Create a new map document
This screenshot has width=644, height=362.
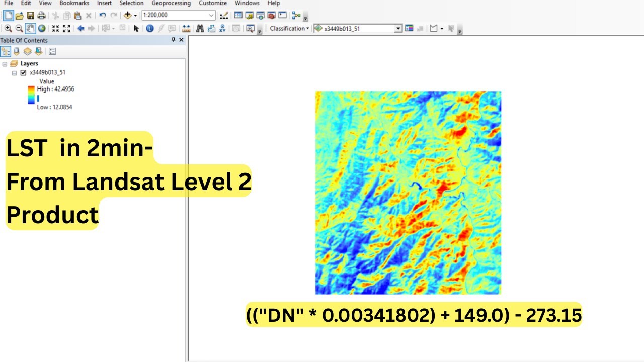(8, 16)
